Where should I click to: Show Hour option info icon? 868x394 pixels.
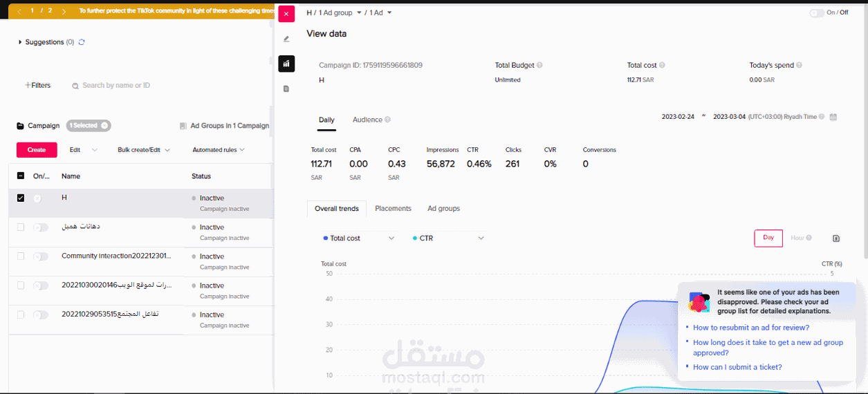(809, 238)
